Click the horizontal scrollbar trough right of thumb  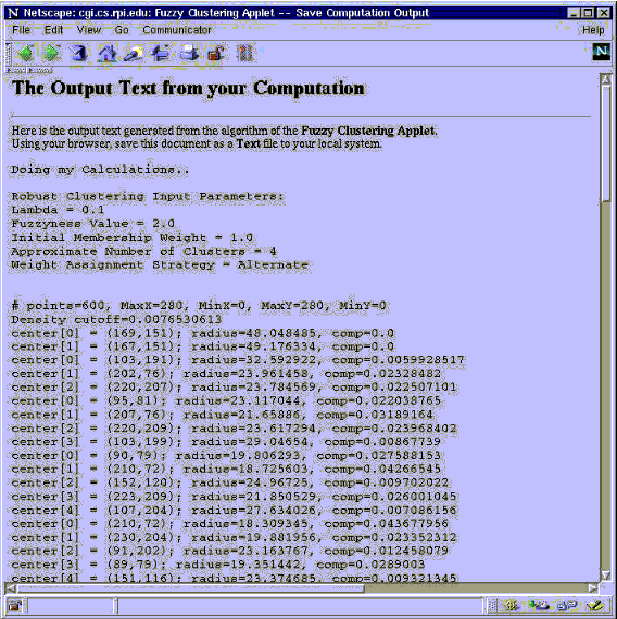475,588
